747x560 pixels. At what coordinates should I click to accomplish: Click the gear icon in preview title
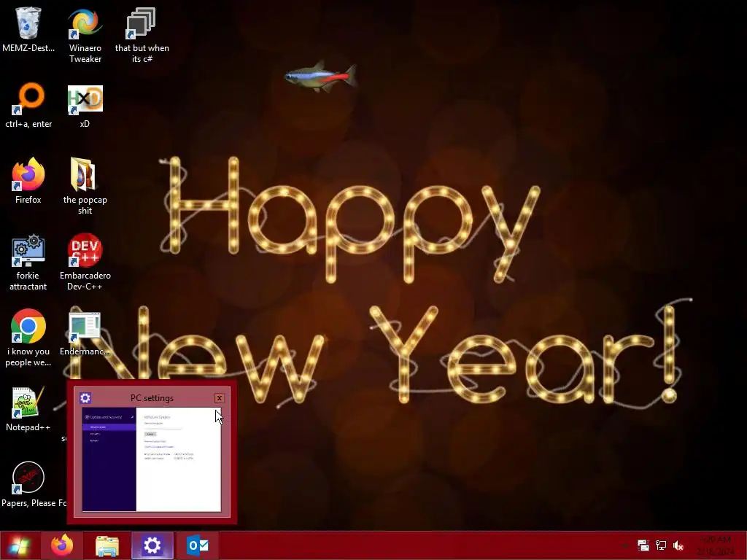tap(85, 397)
